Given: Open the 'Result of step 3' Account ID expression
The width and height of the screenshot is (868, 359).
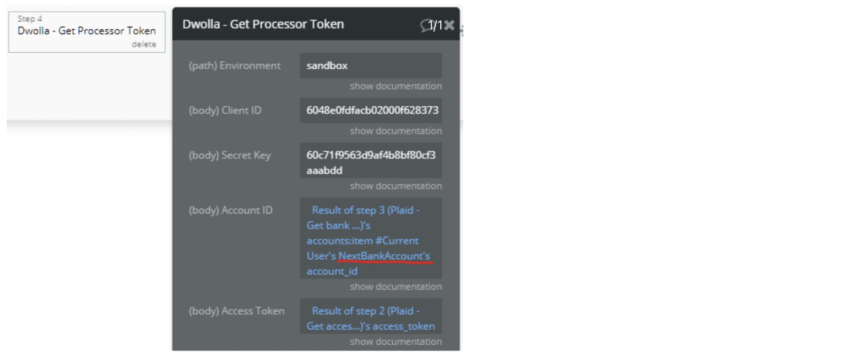Looking at the screenshot, I should tap(365, 210).
